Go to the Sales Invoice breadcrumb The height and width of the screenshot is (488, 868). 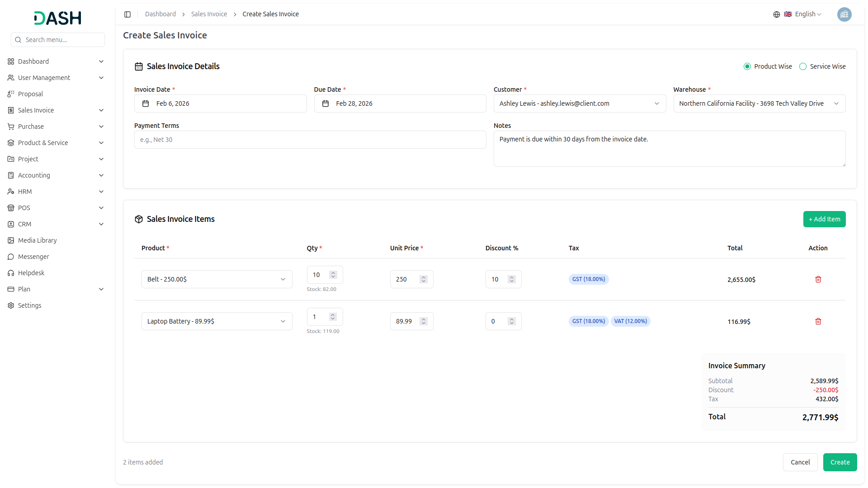209,14
